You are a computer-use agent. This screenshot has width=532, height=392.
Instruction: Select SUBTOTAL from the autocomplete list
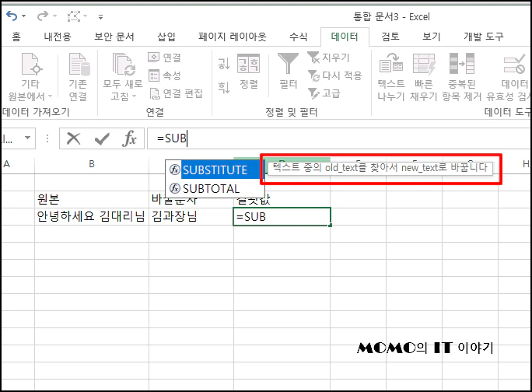[x=215, y=188]
